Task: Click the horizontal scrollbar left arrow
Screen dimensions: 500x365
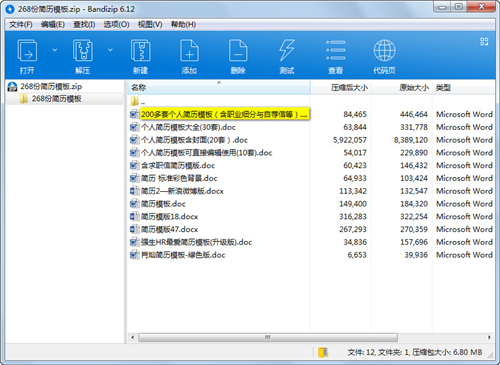Action: [x=133, y=337]
